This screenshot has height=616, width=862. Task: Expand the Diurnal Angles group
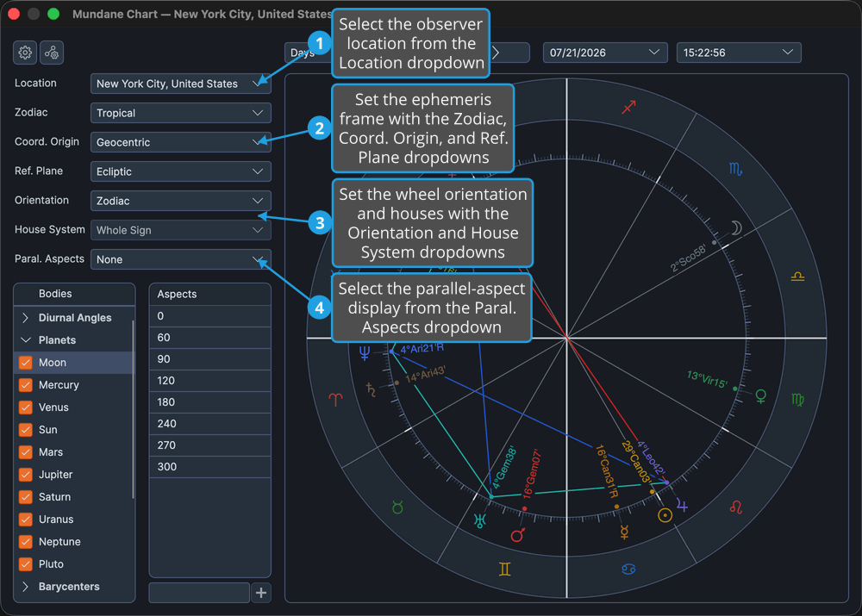tap(25, 318)
